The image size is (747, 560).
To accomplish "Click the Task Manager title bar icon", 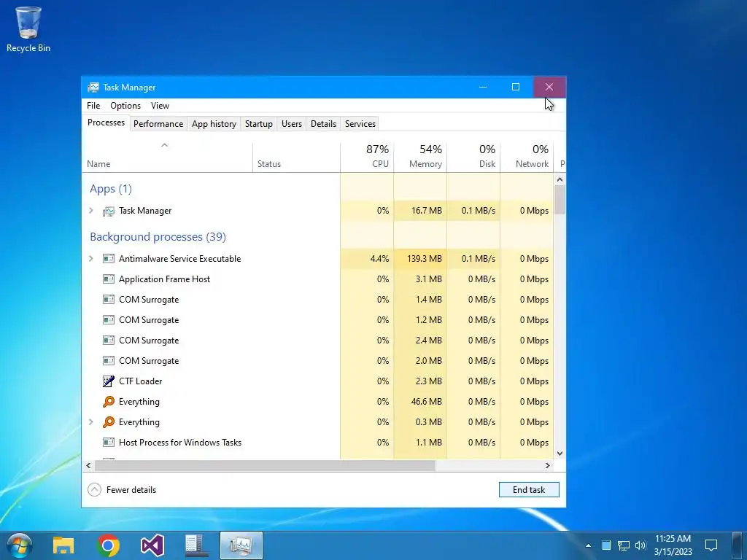I will pos(93,87).
